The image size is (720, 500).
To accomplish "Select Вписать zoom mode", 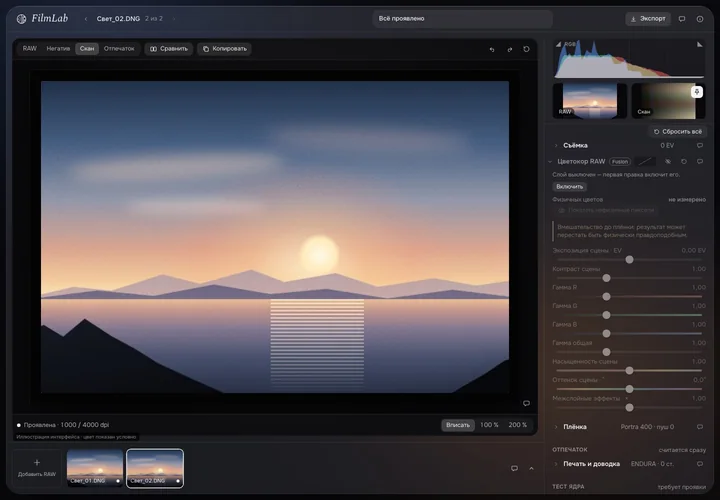I will [x=458, y=425].
